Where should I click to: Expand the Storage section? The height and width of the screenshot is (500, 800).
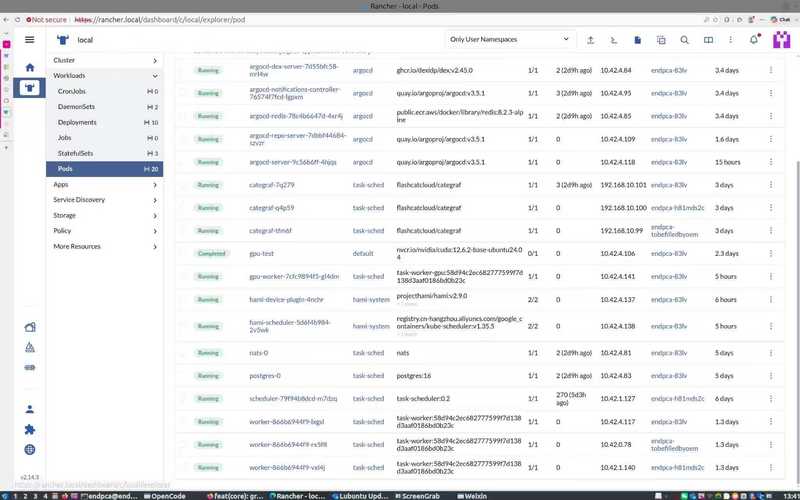105,216
